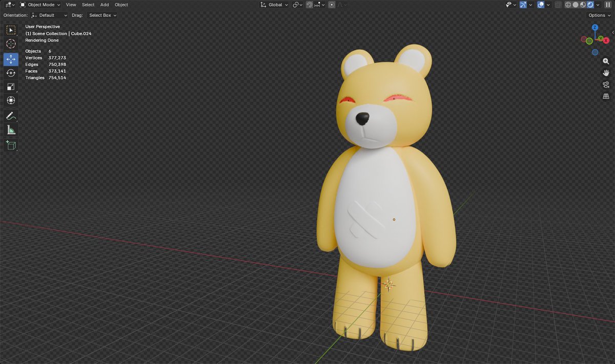
Task: Click the negative Z axis gizmo circle
Action: pyautogui.click(x=595, y=52)
